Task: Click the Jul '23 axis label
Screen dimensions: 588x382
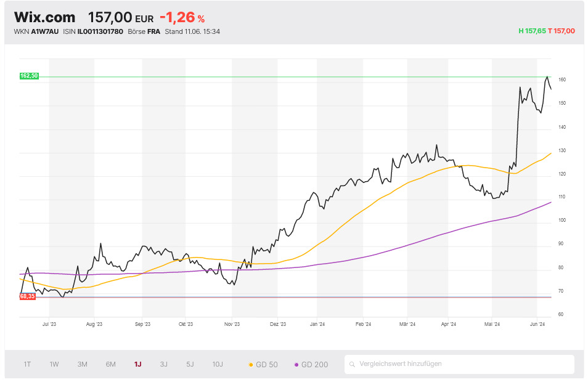Action: pyautogui.click(x=49, y=324)
